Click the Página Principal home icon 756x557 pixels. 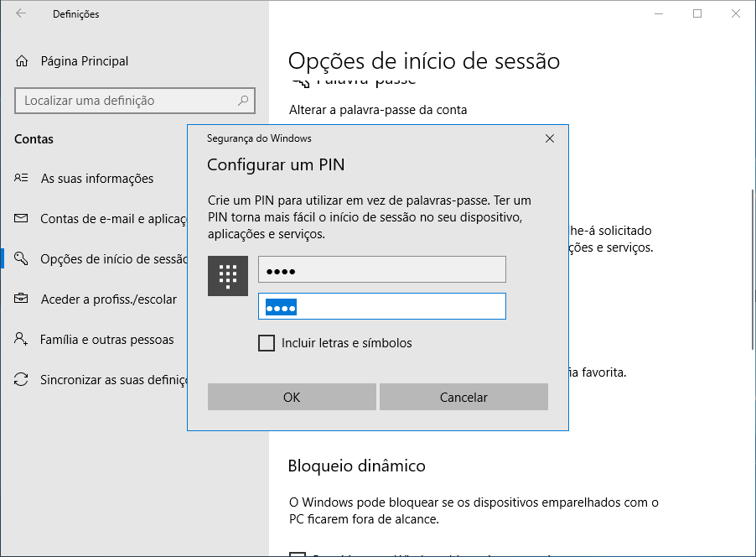23,61
